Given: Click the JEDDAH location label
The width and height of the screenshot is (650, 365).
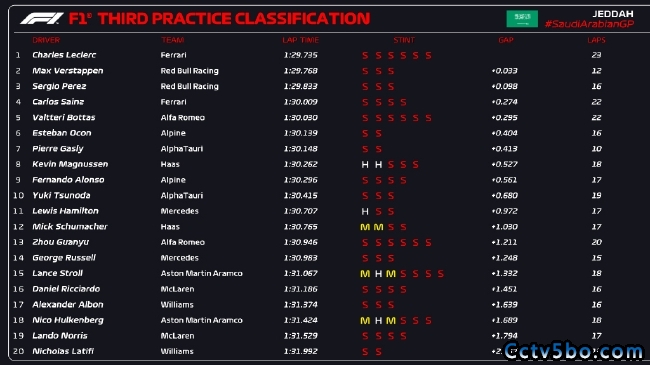Looking at the screenshot, I should pos(613,14).
